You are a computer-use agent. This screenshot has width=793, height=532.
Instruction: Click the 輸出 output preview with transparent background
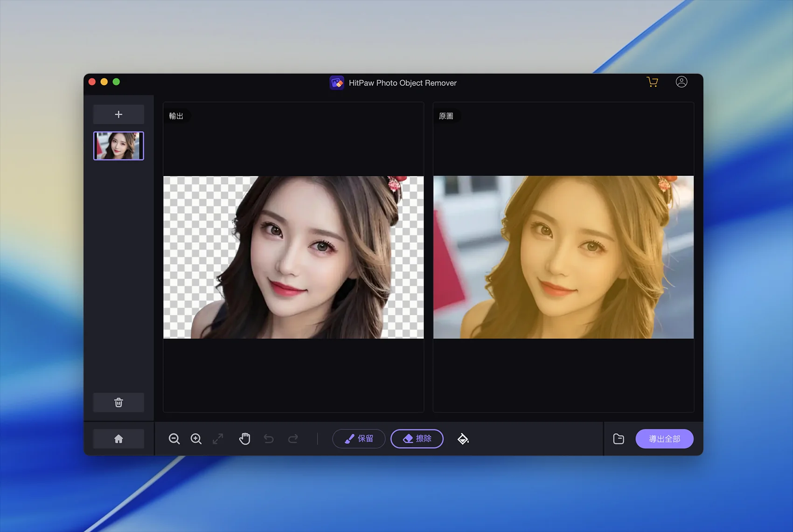tap(293, 257)
